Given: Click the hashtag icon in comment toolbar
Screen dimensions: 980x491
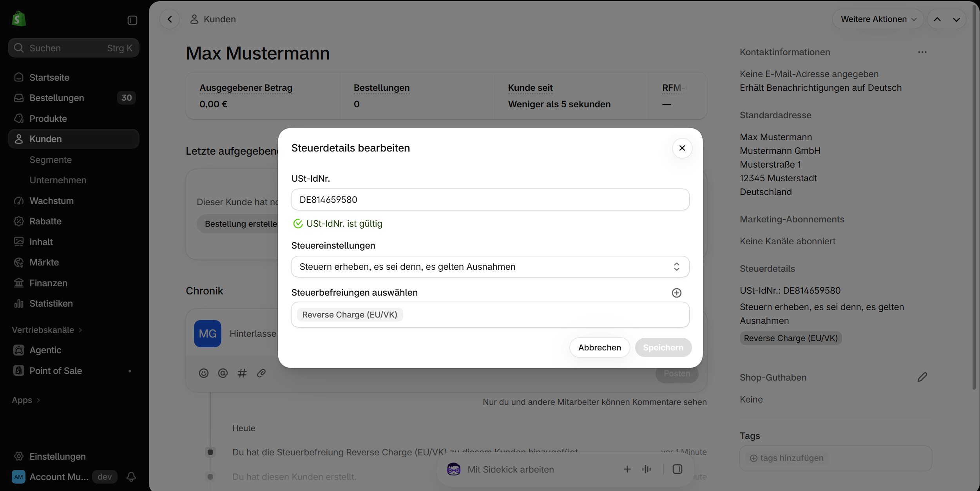Looking at the screenshot, I should pos(242,373).
